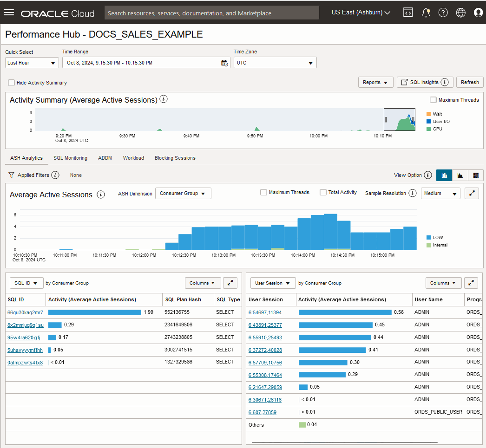Switch to the stacked area chart view option

pyautogui.click(x=460, y=175)
